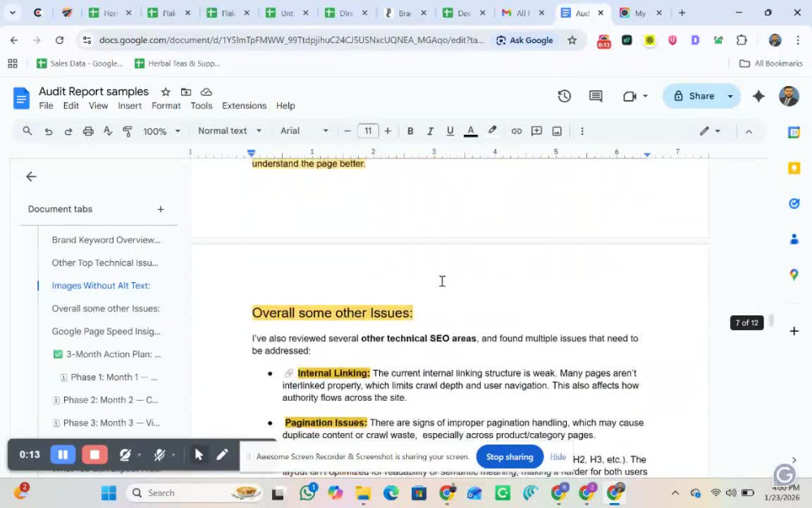Search the menus magnifier icon
The width and height of the screenshot is (812, 508).
coord(28,131)
